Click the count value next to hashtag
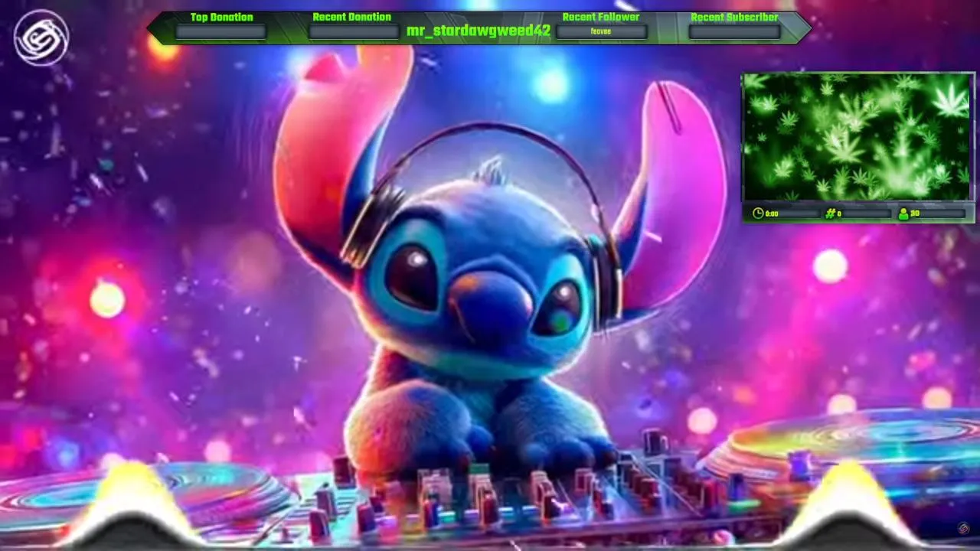980x551 pixels. pyautogui.click(x=839, y=214)
